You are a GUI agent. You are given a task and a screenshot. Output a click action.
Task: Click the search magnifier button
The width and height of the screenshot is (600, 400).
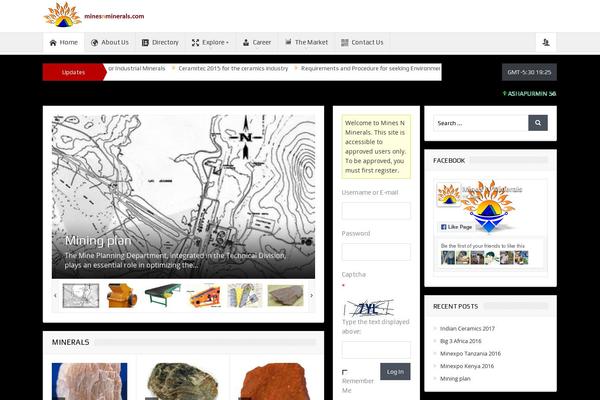pyautogui.click(x=538, y=123)
